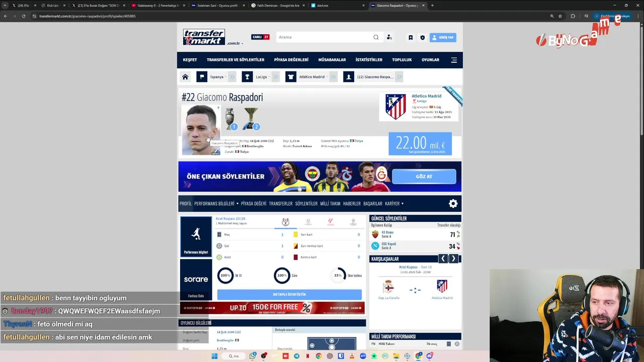Open the bookmark watchlist icon

(x=411, y=37)
